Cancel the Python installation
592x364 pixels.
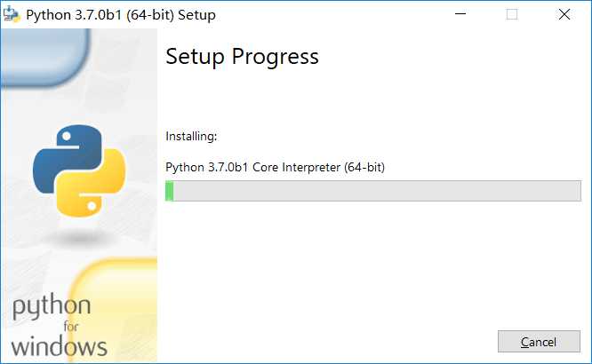point(539,342)
